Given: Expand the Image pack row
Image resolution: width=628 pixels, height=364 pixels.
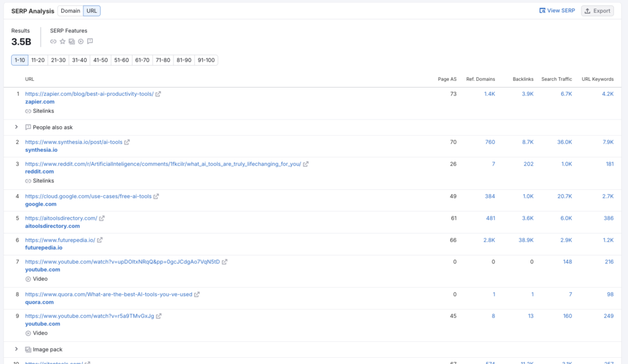Looking at the screenshot, I should (17, 349).
